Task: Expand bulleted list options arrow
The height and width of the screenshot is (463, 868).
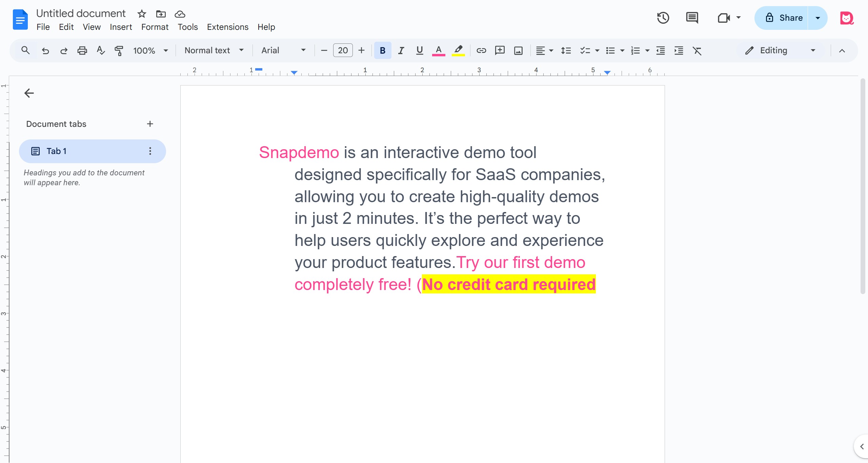Action: (622, 51)
